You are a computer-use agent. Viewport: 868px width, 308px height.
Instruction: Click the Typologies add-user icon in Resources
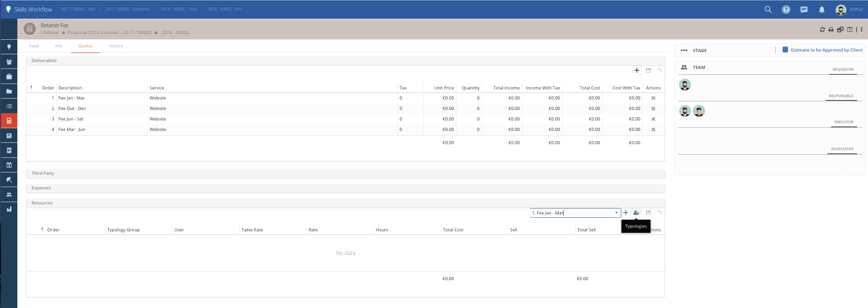[636, 213]
